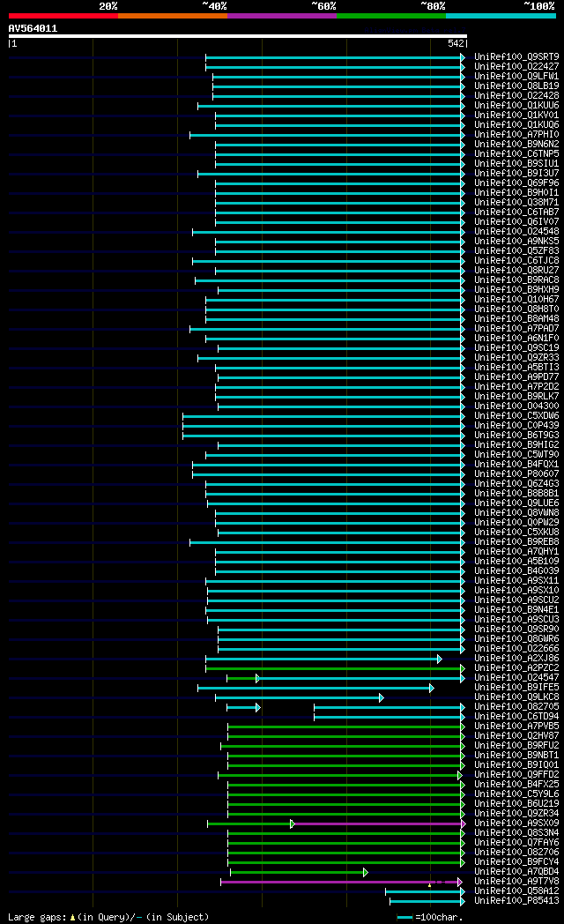Screen dimensions: 564x924
Task: Select label UniRef100_A9PD77
Action: point(516,377)
